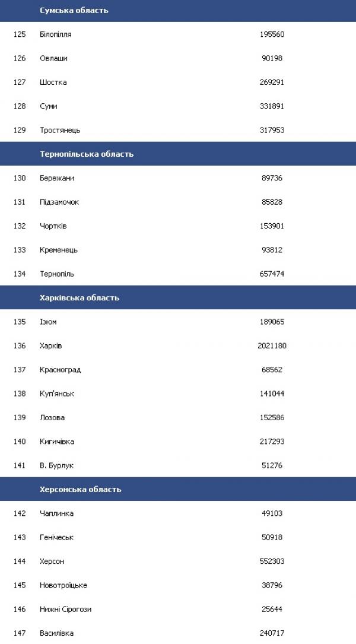Screen dimensions: 356x644
Task: Click the value 2021180 for Харків
Action: click(x=272, y=346)
